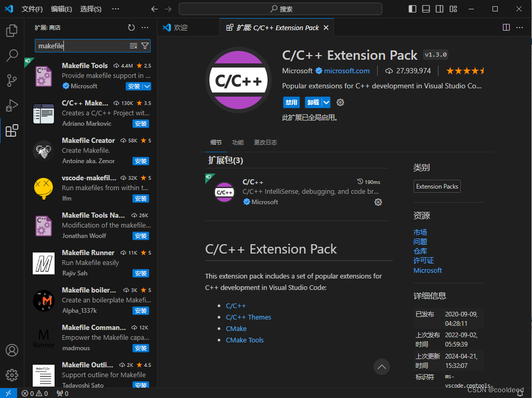
Task: Open errors and warnings in status bar
Action: (x=35, y=393)
